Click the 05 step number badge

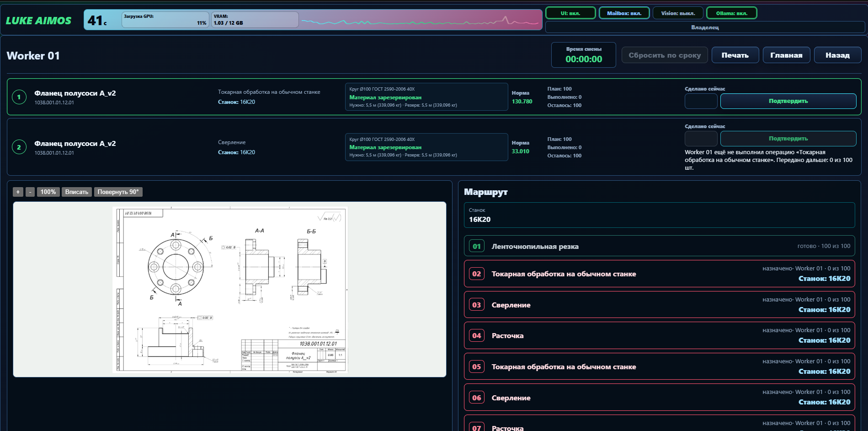477,366
